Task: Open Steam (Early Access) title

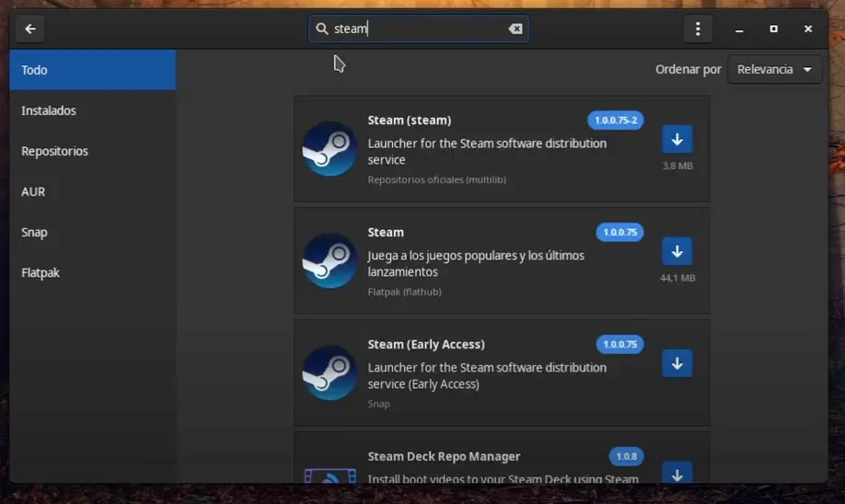Action: coord(426,344)
